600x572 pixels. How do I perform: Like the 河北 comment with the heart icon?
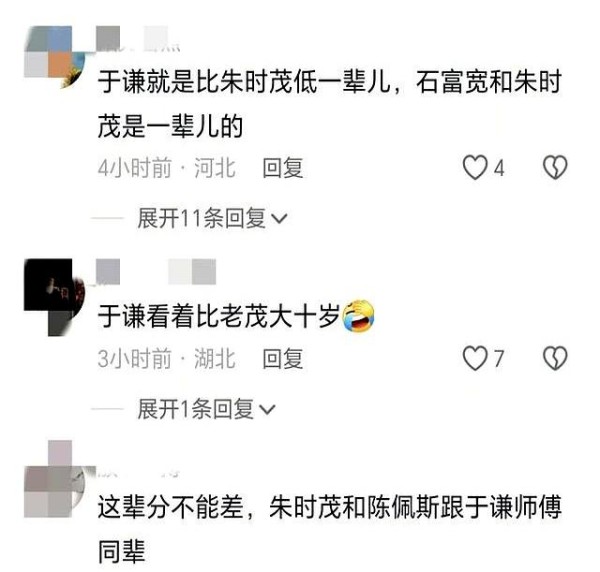(x=475, y=168)
